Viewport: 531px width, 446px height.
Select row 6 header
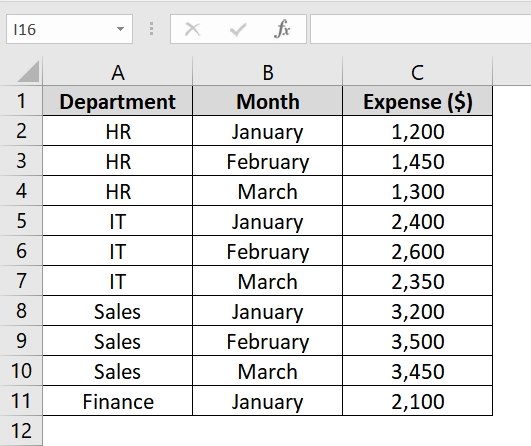21,251
